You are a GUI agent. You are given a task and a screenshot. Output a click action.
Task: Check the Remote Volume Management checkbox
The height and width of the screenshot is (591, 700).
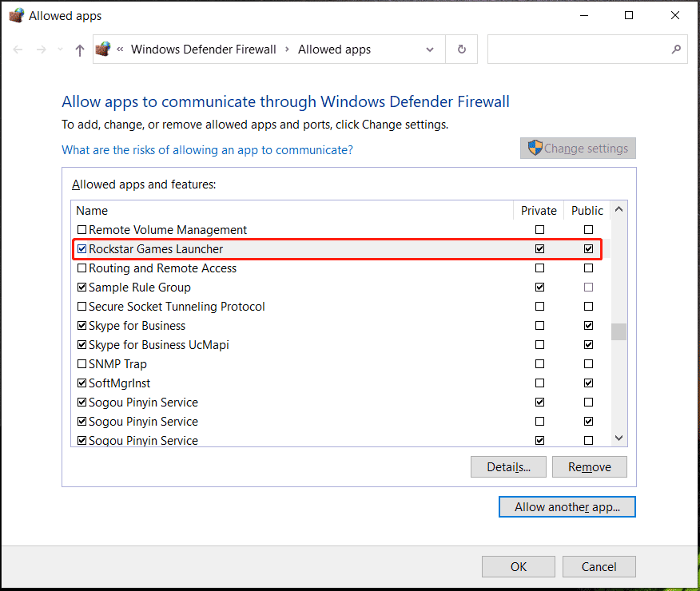82,229
